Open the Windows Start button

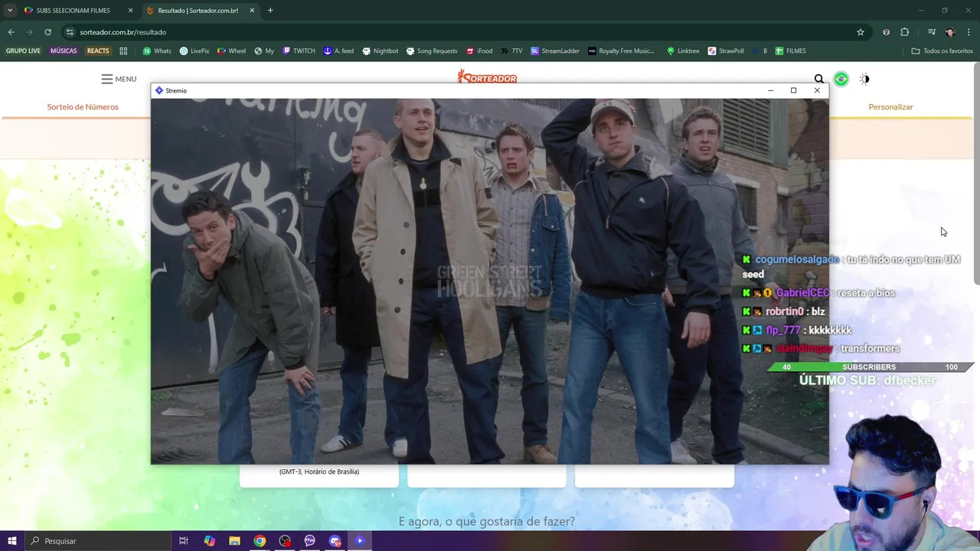tap(11, 541)
